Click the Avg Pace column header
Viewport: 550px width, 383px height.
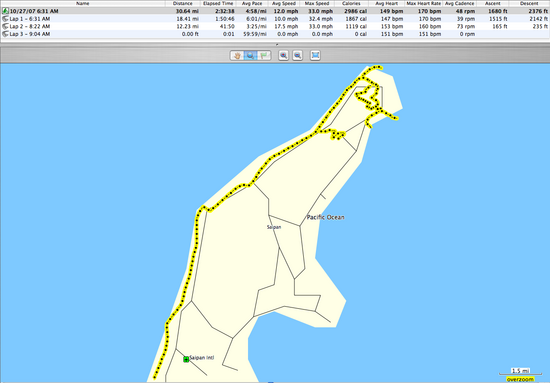click(251, 3)
